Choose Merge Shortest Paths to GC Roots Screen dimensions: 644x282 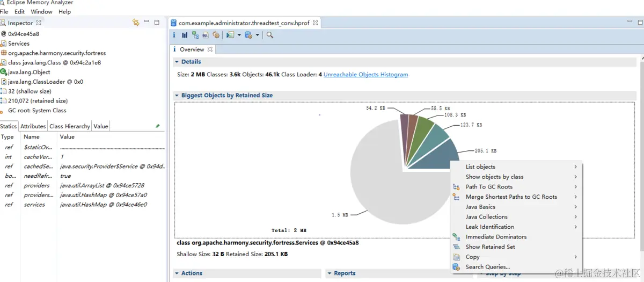coord(516,197)
